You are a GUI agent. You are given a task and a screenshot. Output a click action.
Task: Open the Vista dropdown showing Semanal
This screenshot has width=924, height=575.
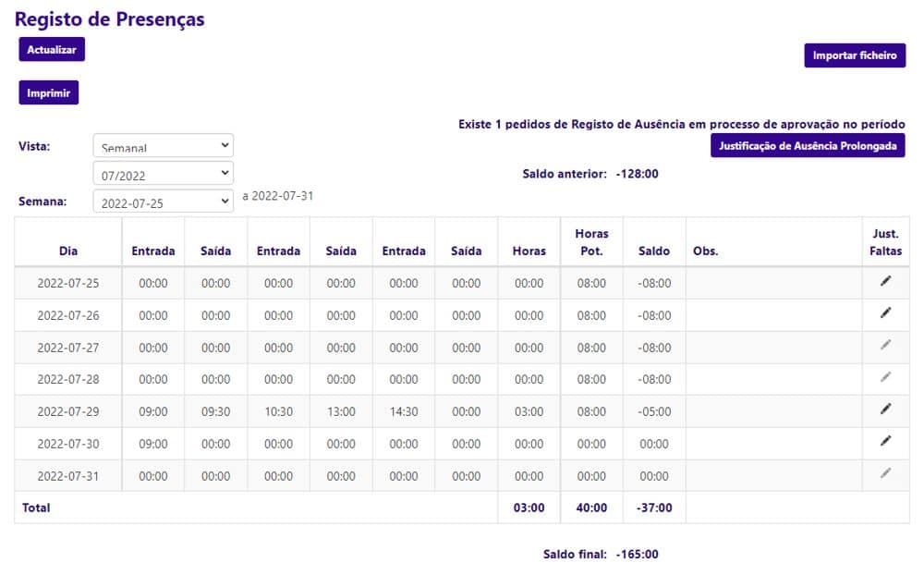pyautogui.click(x=164, y=146)
